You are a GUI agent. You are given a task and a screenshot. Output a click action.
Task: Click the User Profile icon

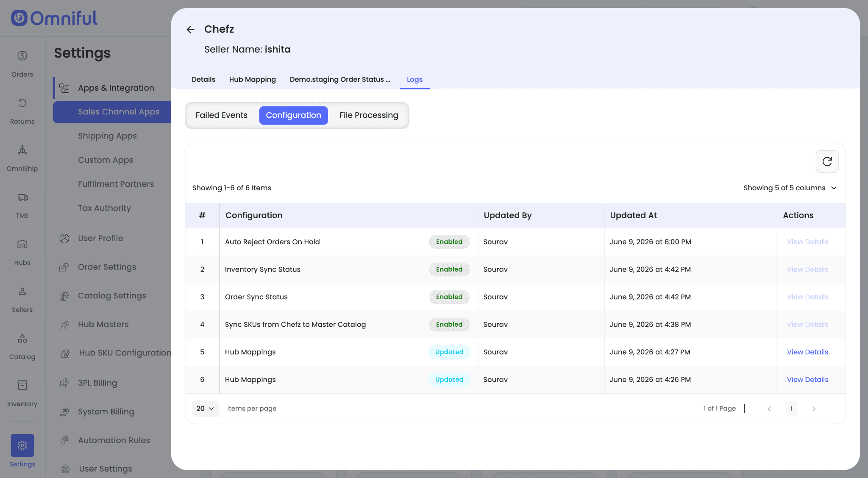[64, 238]
